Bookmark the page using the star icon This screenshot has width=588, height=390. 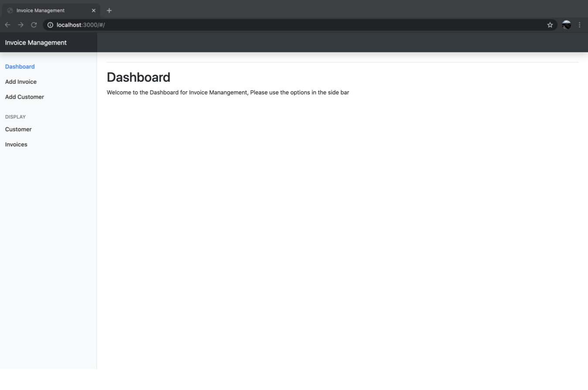click(550, 25)
